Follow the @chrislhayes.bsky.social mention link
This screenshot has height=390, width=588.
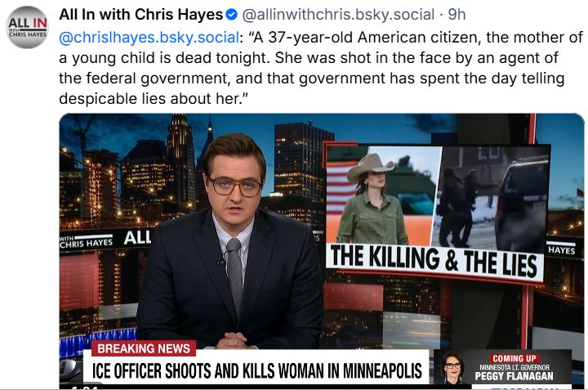pos(149,38)
